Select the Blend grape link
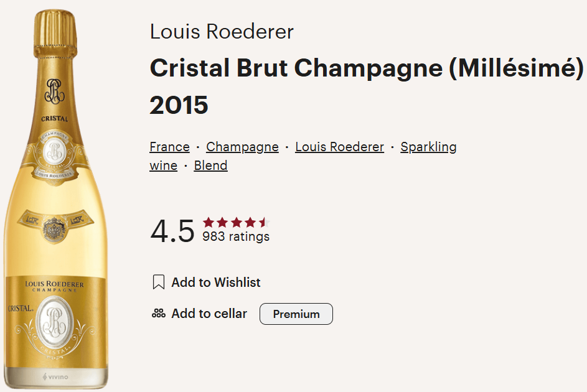This screenshot has width=587, height=392. (x=210, y=166)
